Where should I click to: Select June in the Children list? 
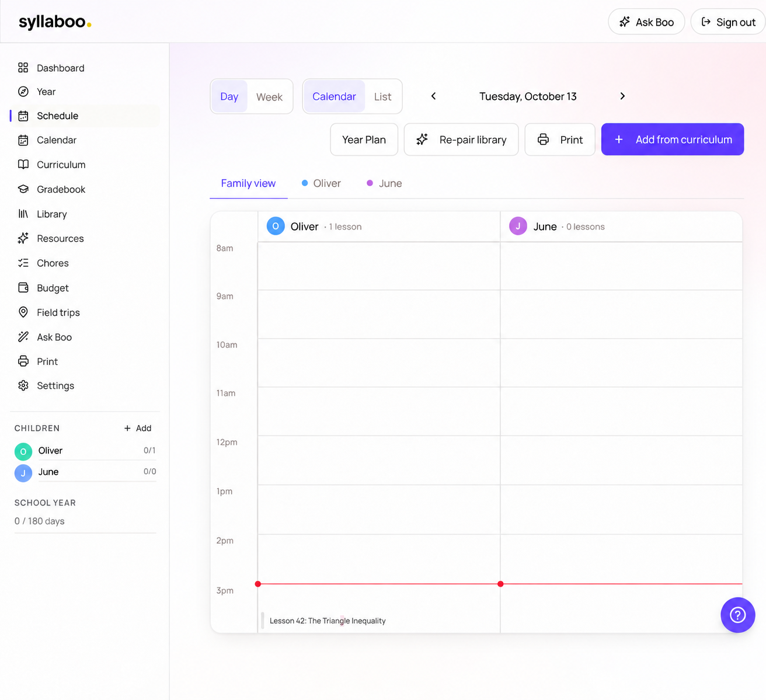coord(85,472)
